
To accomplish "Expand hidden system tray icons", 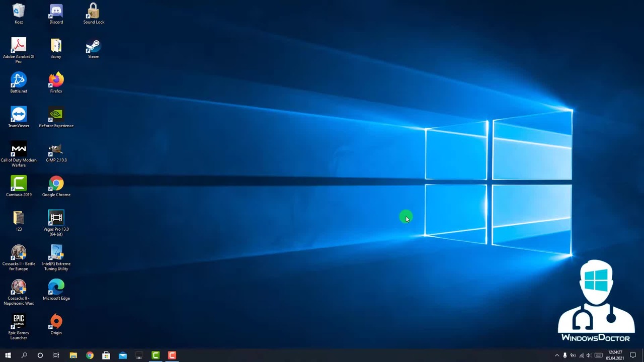I will click(556, 355).
